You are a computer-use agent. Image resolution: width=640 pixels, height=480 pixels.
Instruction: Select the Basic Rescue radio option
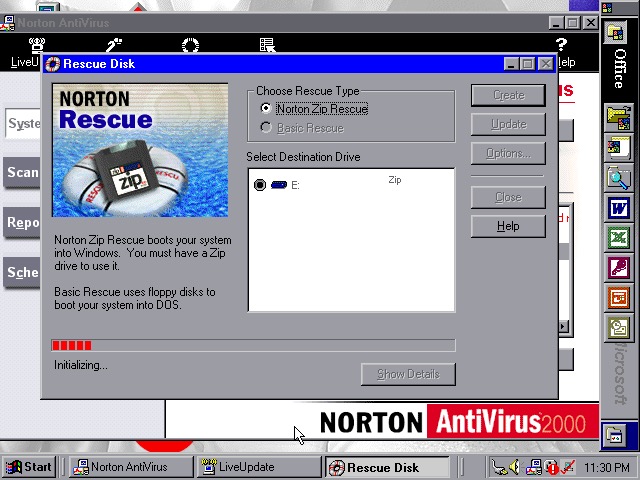point(265,128)
